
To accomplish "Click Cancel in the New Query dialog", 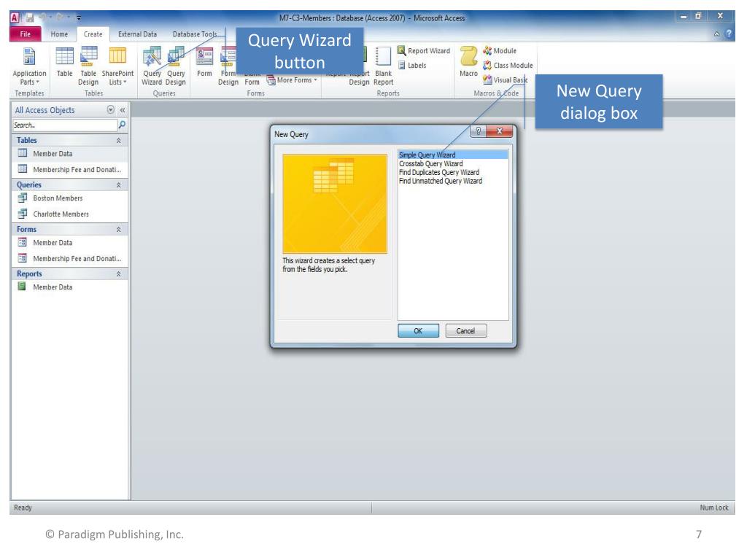I will coord(466,330).
